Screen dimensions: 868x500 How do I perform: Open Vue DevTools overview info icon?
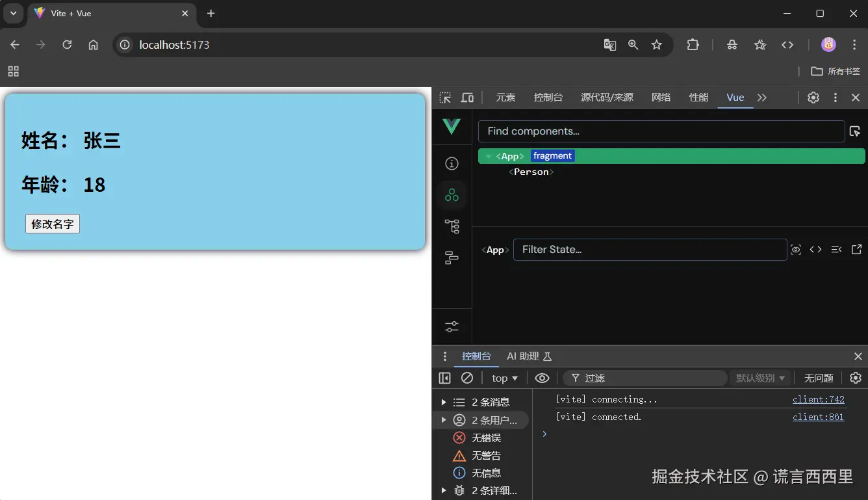(452, 163)
